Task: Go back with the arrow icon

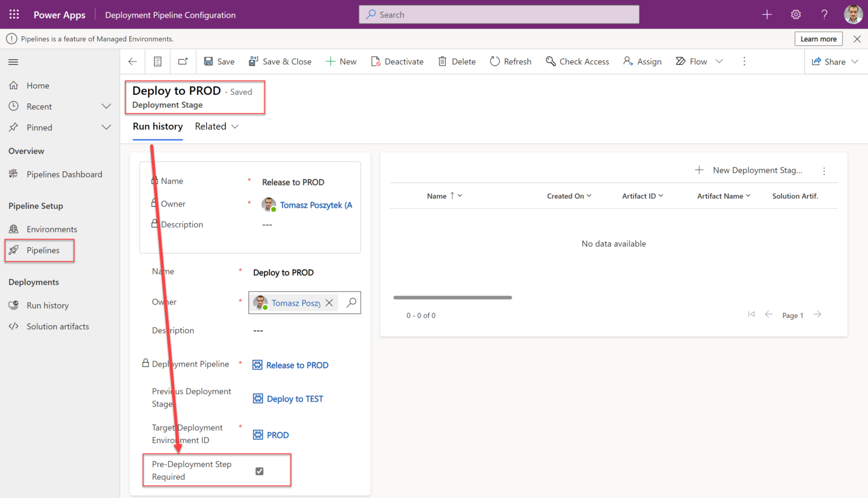Action: [132, 62]
